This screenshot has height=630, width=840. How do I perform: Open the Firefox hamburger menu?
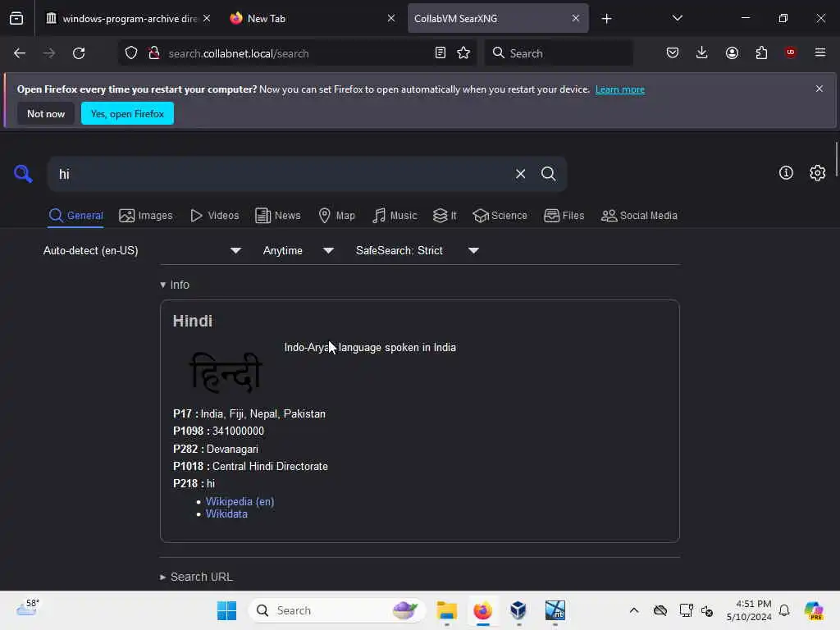pyautogui.click(x=820, y=52)
